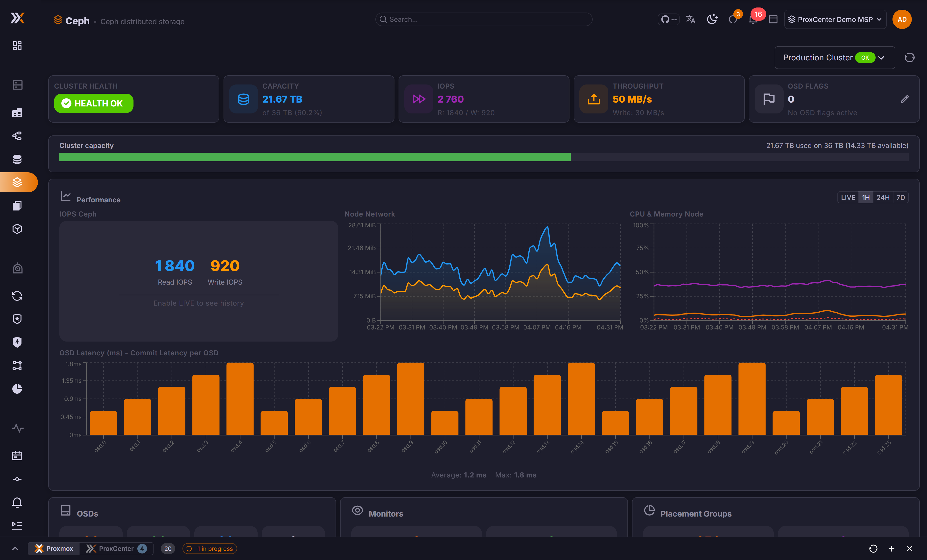Open the node topology sidebar icon
This screenshot has height=560, width=927.
pyautogui.click(x=17, y=365)
